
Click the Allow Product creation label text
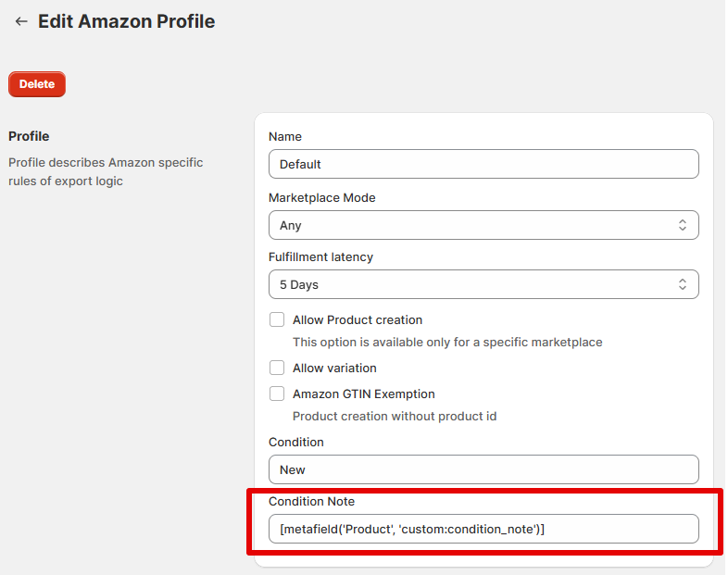click(358, 319)
